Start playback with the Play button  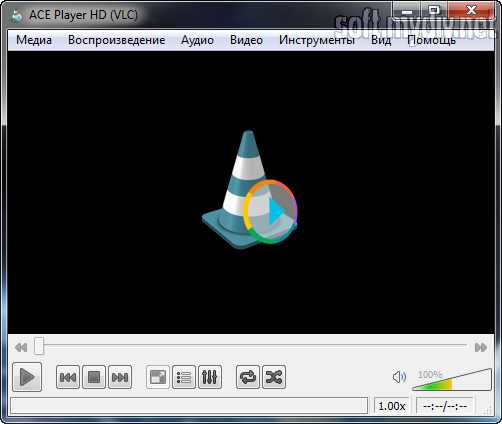click(27, 377)
